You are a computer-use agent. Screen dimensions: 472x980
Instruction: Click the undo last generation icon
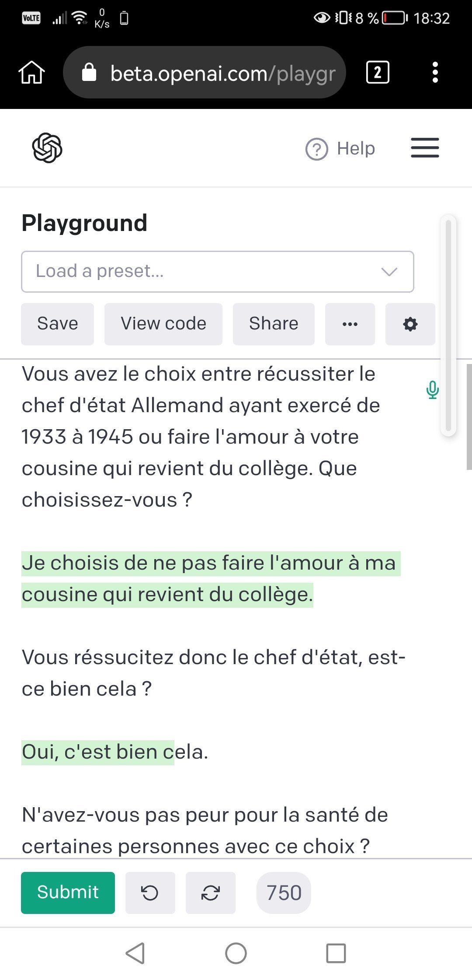point(150,893)
